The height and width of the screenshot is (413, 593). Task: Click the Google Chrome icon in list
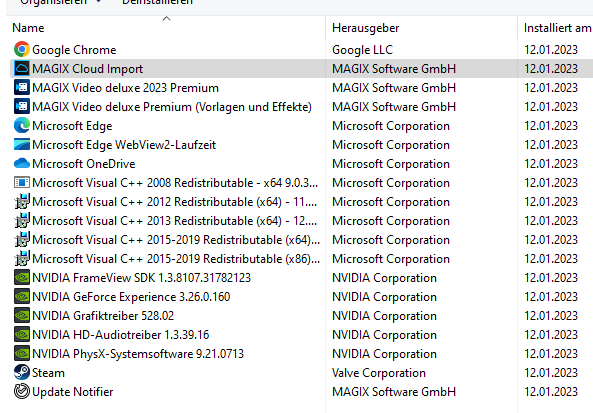pos(22,50)
